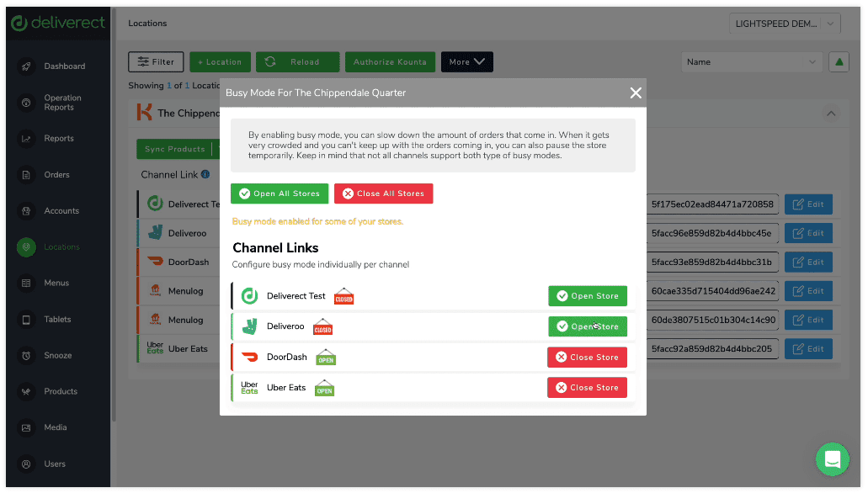Click the Tablets sidebar icon
Viewport: 868px width, 493px height.
click(x=26, y=320)
